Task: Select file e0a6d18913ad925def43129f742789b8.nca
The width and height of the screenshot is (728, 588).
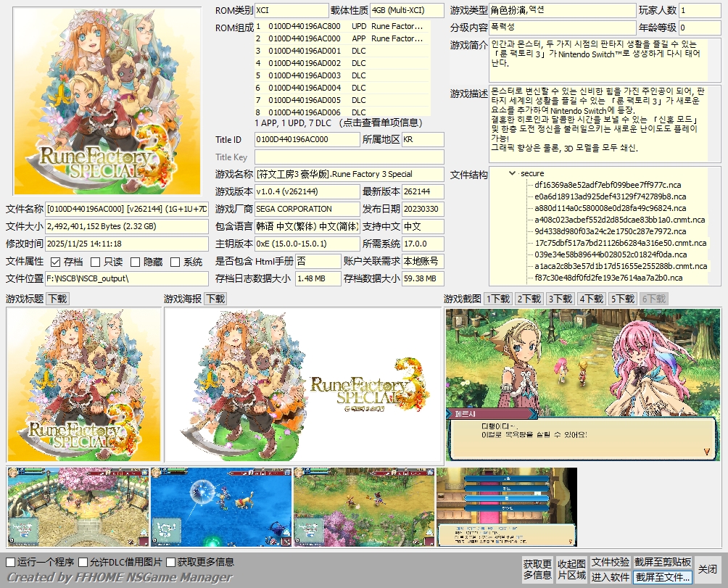Action: coord(610,196)
